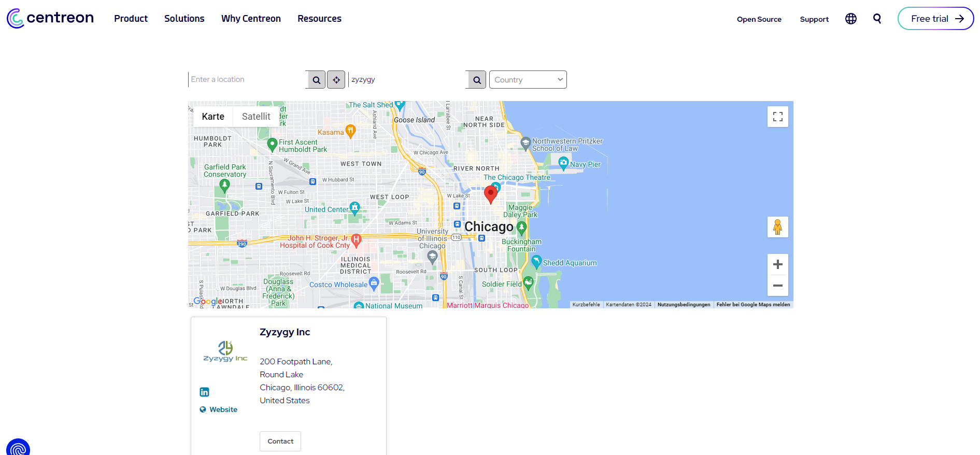Viewport: 980px width, 455px height.
Task: Click the Stroger Hospital marker
Action: (356, 240)
